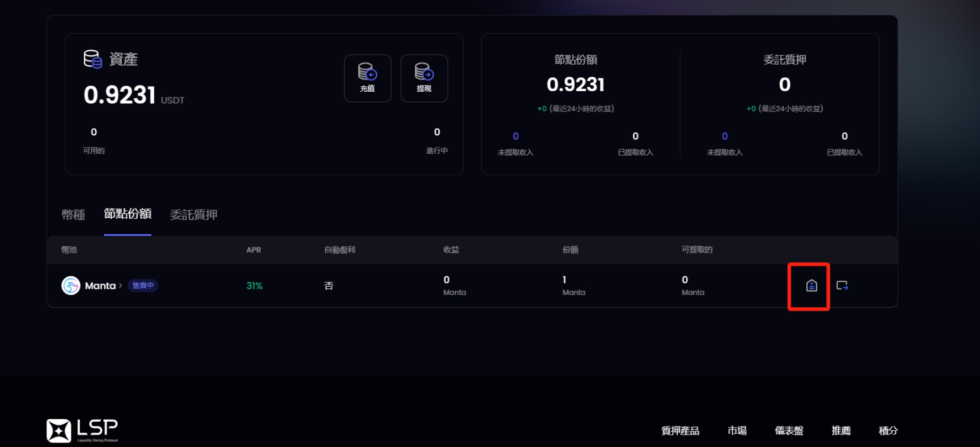Click 未提取收入 blue value under 節點份額
The image size is (980, 447).
pyautogui.click(x=515, y=136)
